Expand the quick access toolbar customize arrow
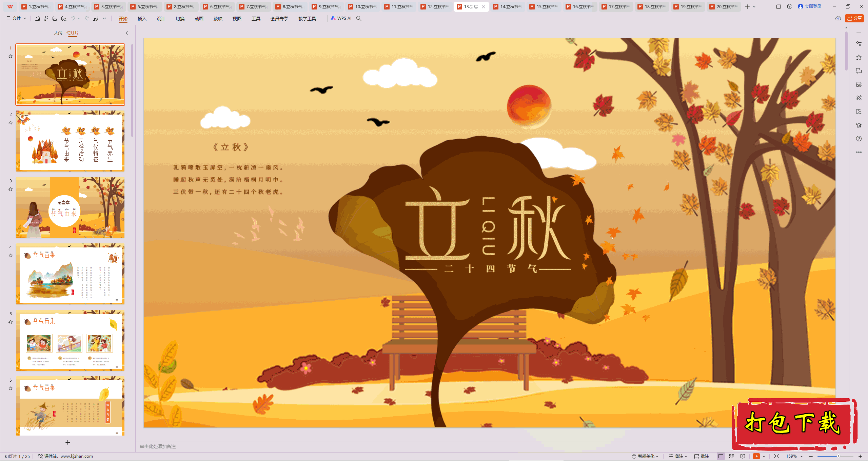The height and width of the screenshot is (461, 868). 104,18
